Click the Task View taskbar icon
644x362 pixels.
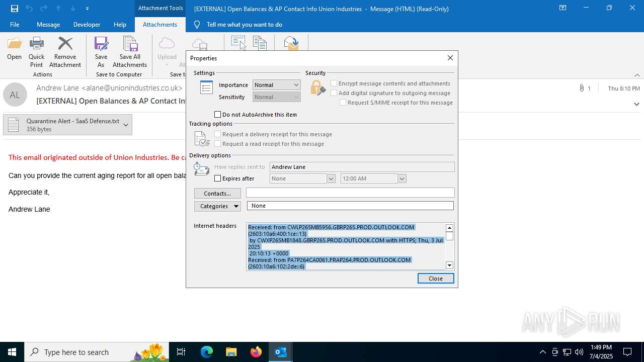pos(181,352)
